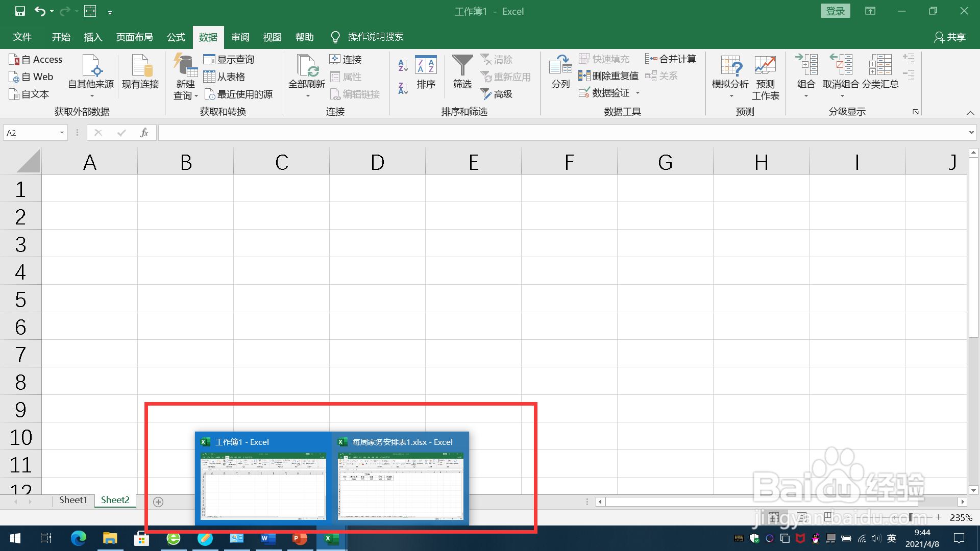980x551 pixels.
Task: Click the zoom in plus on zoom slider
Action: [938, 517]
